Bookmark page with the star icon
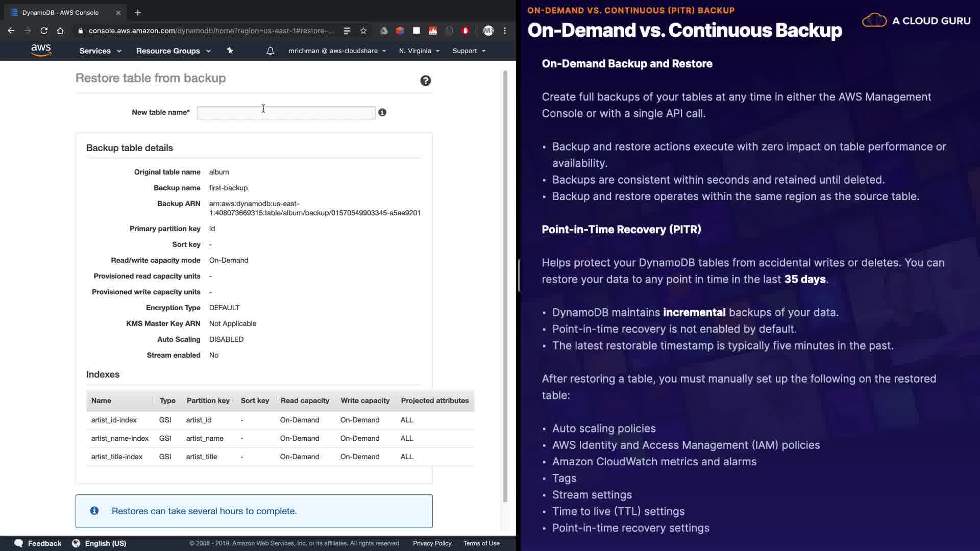This screenshot has width=980, height=551. click(363, 31)
